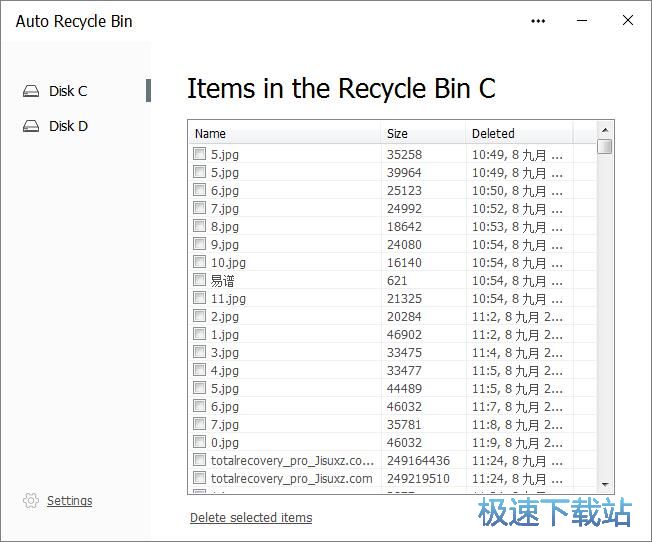Screen dimensions: 652x542
Task: Check the 易谱 item checkbox
Action: click(x=200, y=280)
